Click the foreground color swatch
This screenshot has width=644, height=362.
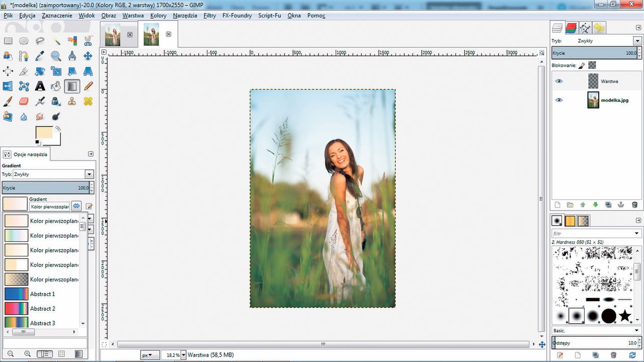(x=44, y=134)
